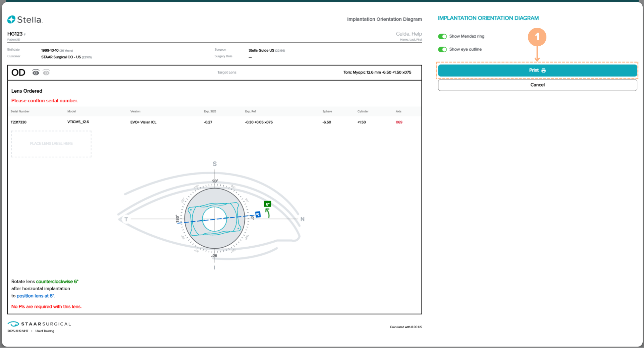The width and height of the screenshot is (644, 348).
Task: Turn off Show eye outline toggle
Action: click(442, 49)
